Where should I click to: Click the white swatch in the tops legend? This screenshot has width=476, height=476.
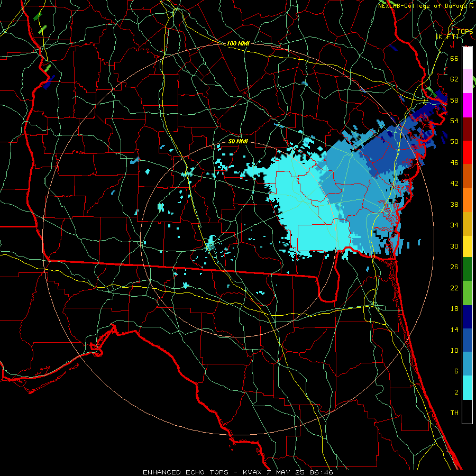pyautogui.click(x=467, y=58)
